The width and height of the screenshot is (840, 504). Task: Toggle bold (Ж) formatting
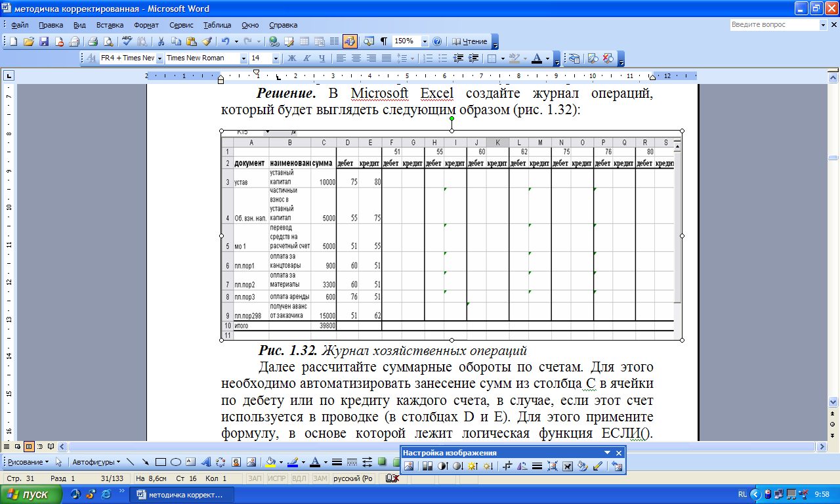(x=292, y=58)
